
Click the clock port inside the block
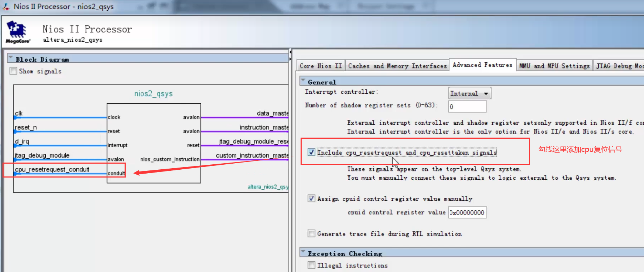114,117
